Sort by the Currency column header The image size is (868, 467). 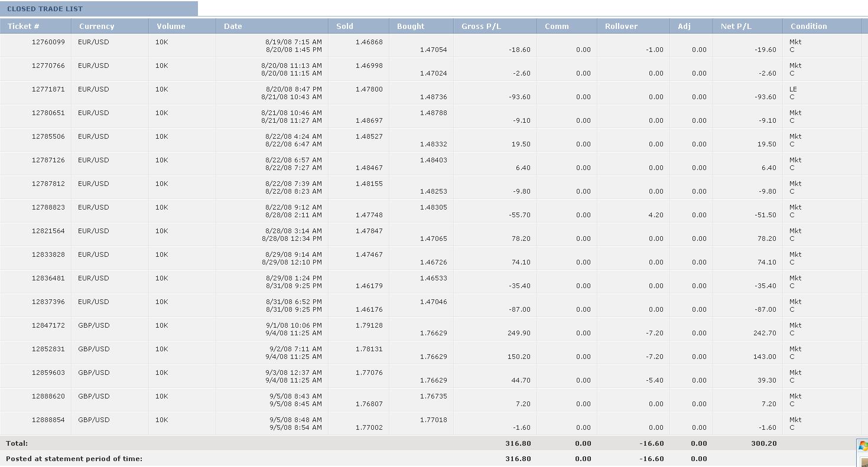pyautogui.click(x=110, y=26)
